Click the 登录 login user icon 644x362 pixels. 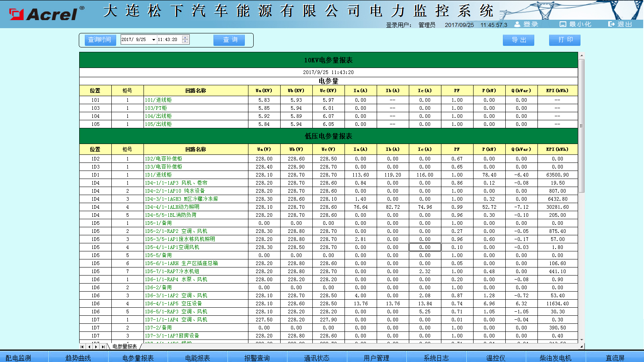point(517,24)
